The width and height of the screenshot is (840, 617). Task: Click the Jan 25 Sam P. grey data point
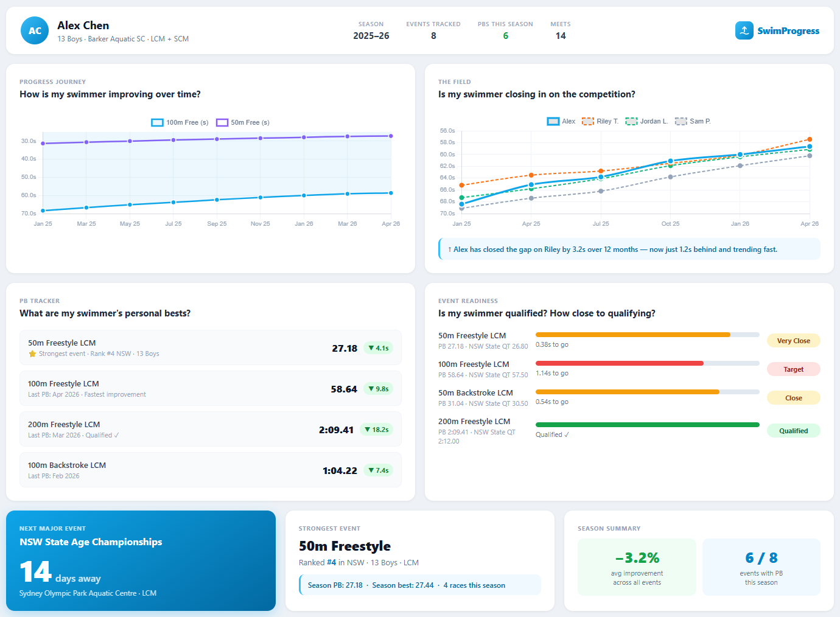tap(461, 208)
